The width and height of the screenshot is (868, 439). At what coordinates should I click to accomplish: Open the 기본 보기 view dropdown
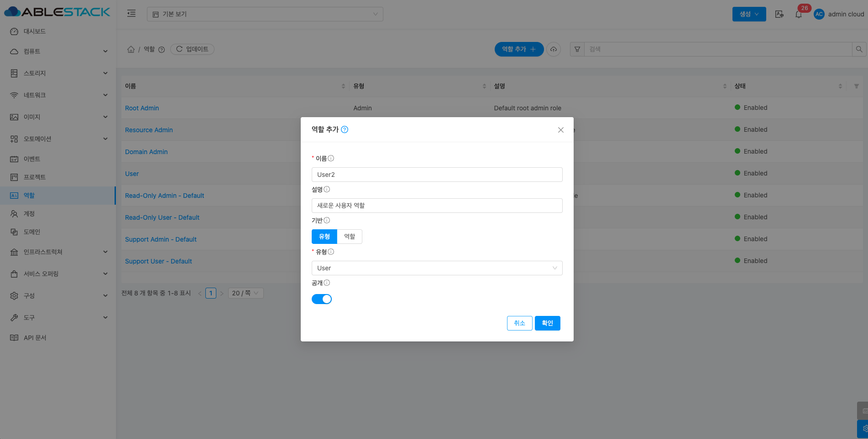(265, 14)
